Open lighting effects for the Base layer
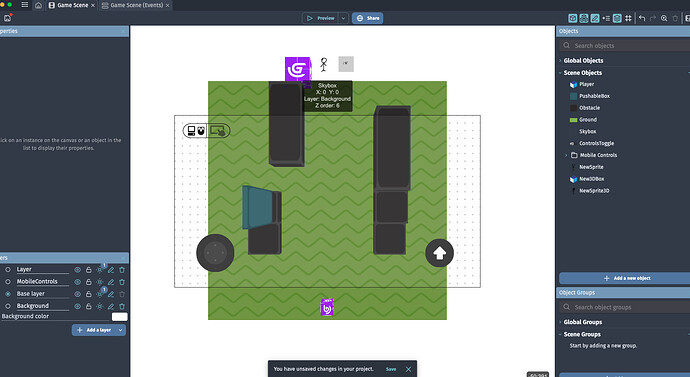This screenshot has height=377, width=690. tap(100, 294)
